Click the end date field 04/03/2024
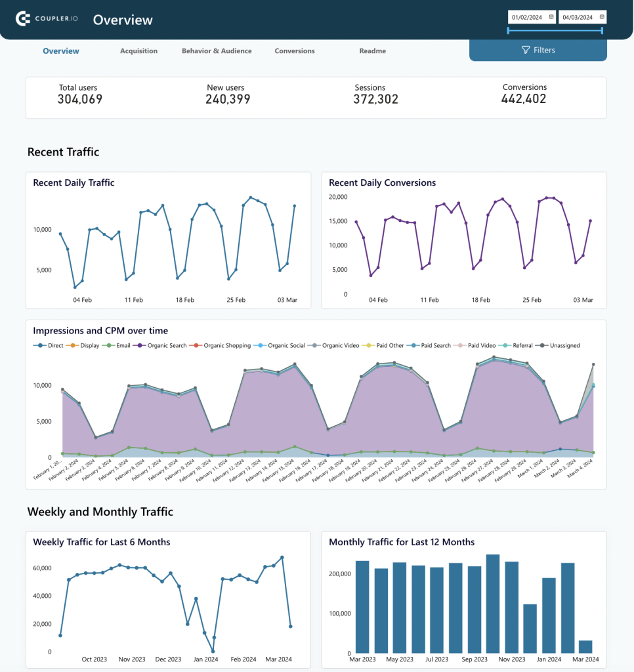The width and height of the screenshot is (634, 672). (578, 17)
